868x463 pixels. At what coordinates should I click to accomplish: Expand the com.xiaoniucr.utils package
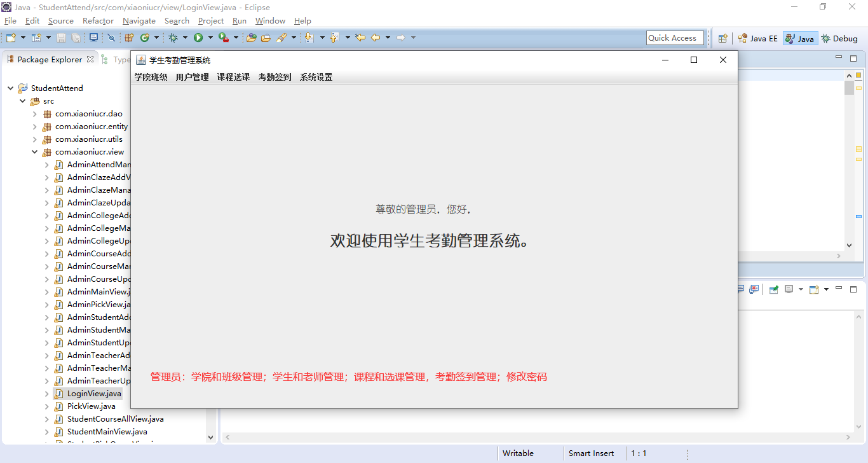pos(35,139)
